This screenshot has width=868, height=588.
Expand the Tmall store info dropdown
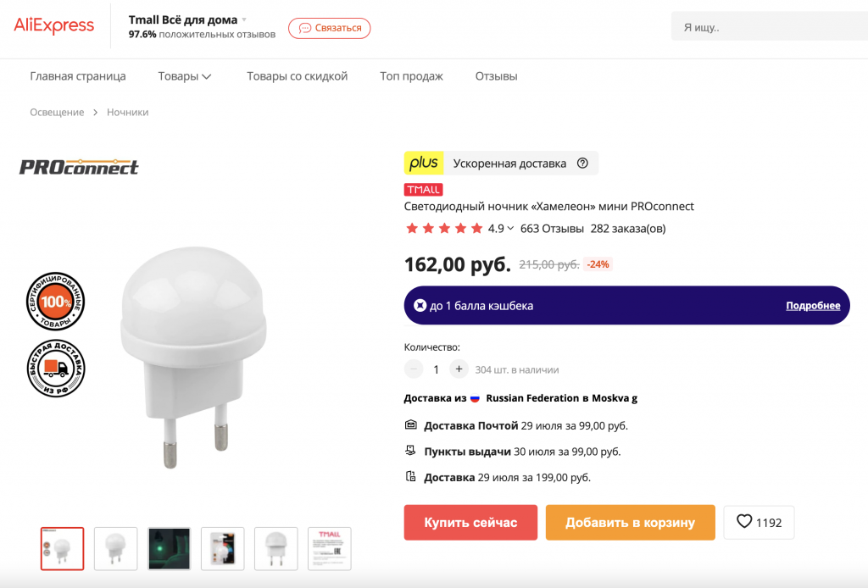pyautogui.click(x=244, y=19)
